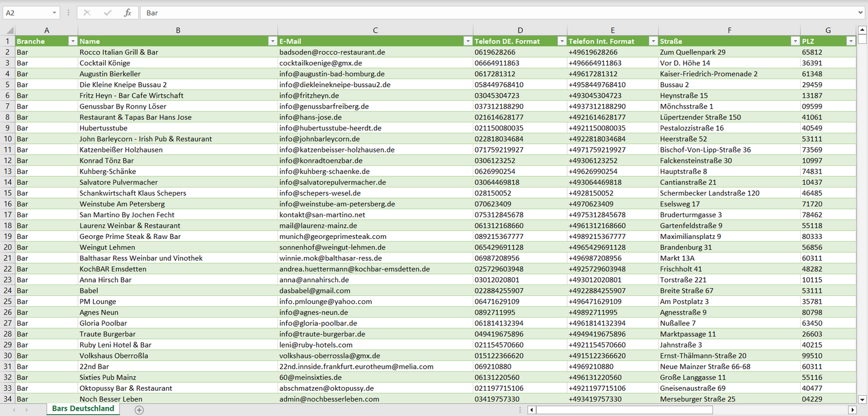Click the vertical scrollbar down arrow
Viewport: 868px width, 416px height.
point(863,399)
